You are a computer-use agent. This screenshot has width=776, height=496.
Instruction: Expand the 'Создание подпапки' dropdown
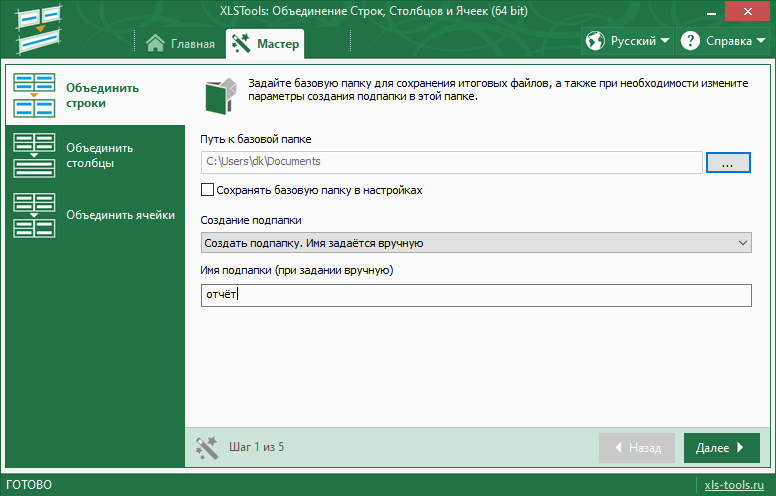pyautogui.click(x=475, y=243)
